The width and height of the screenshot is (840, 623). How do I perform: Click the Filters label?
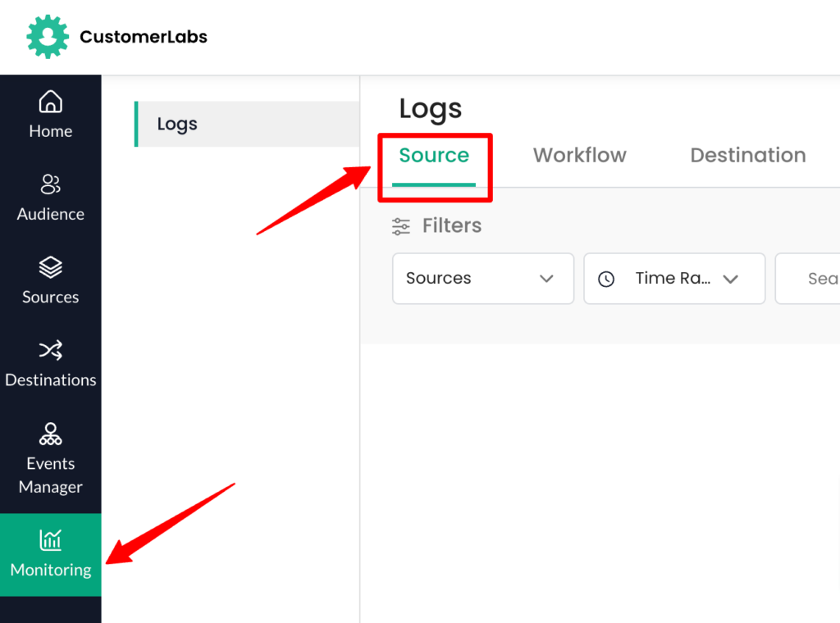452,226
